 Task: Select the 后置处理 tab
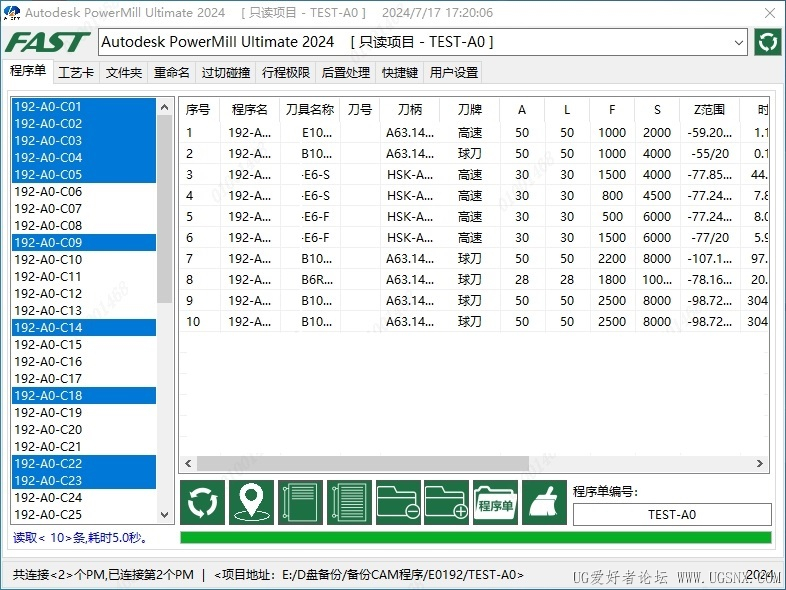coord(346,72)
